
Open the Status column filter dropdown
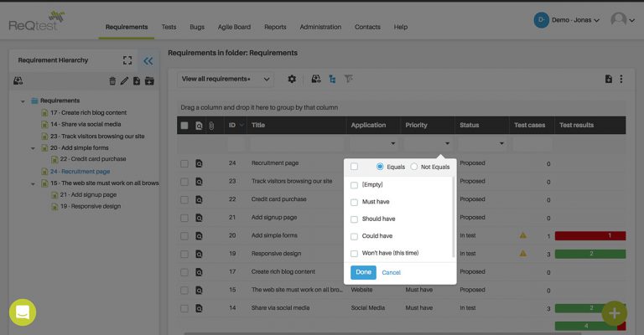click(501, 143)
